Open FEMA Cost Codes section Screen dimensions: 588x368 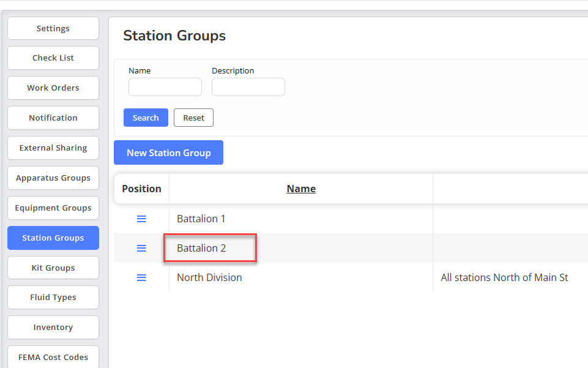53,357
